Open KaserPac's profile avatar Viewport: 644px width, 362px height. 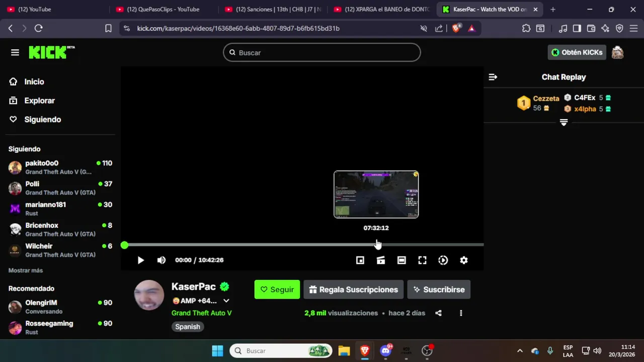[149, 295]
